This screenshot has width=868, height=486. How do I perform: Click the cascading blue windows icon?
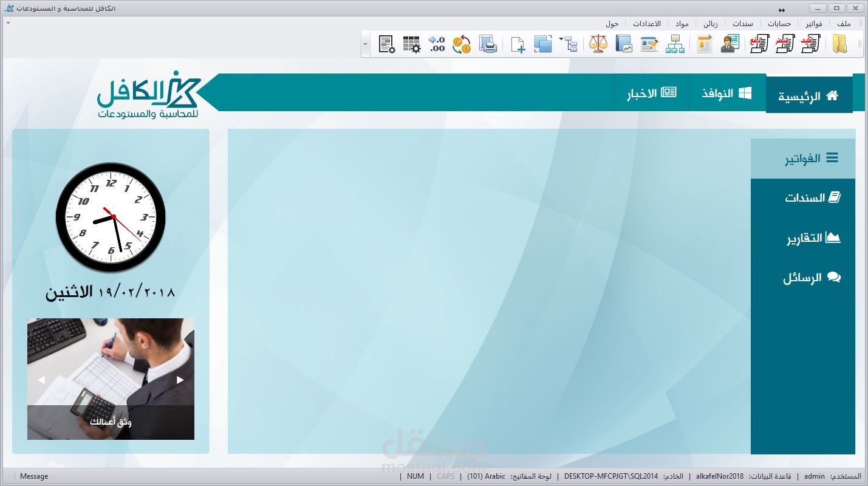click(x=543, y=44)
